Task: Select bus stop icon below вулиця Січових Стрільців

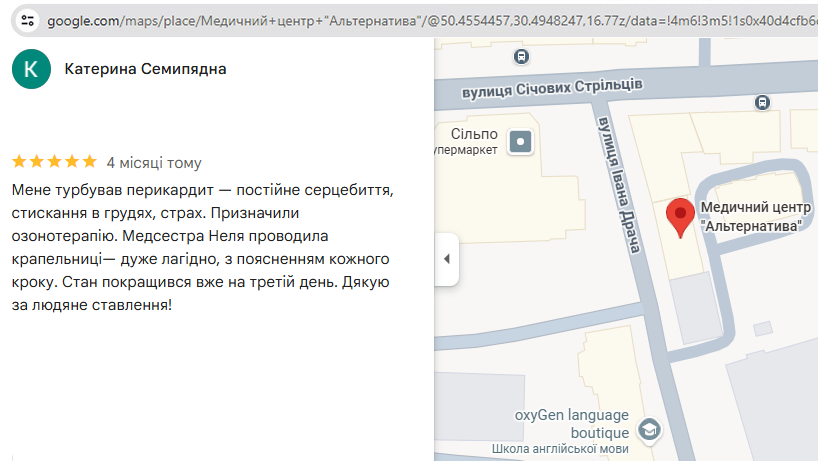Action: [763, 101]
